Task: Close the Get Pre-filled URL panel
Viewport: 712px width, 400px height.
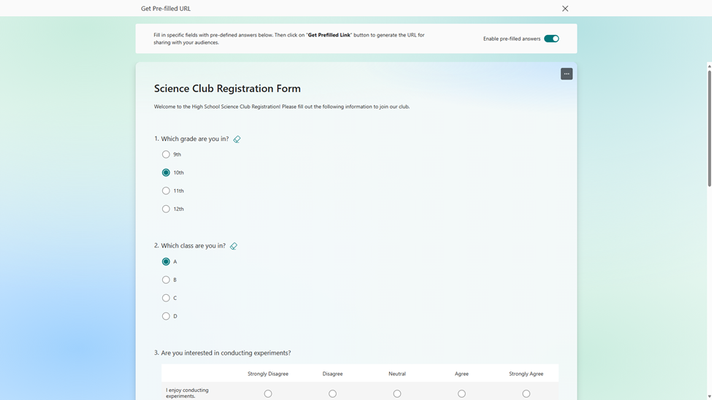Action: (x=565, y=9)
